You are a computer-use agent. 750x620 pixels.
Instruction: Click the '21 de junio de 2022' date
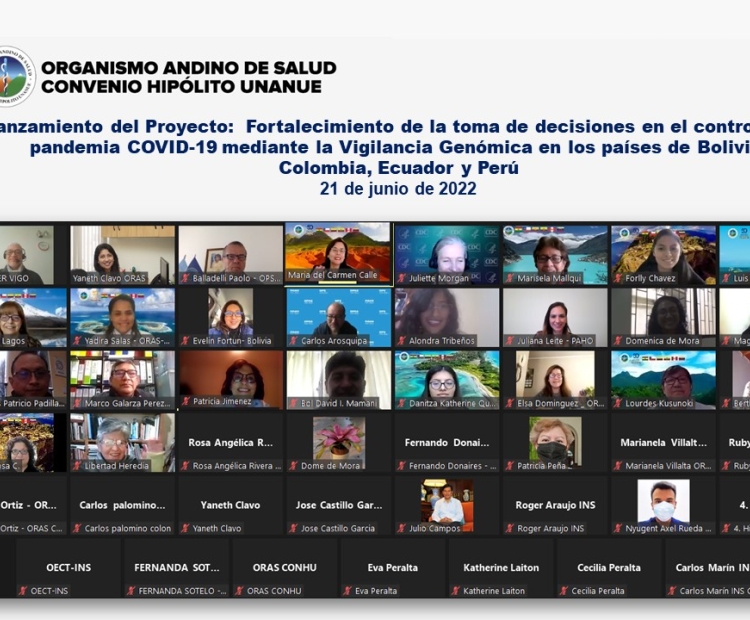[398, 189]
